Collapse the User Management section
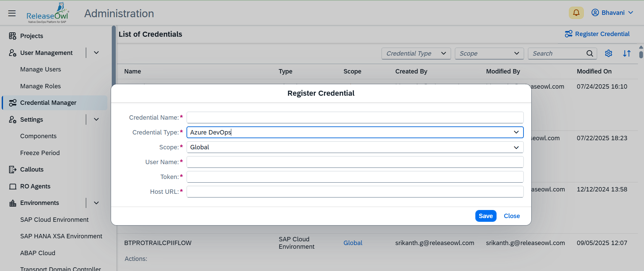The image size is (644, 271). point(96,53)
